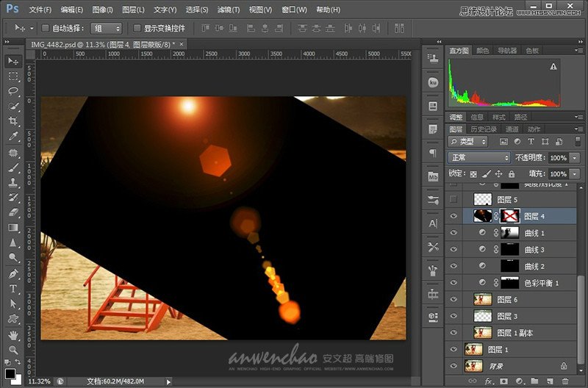Check the 显示变换控件 option
Viewport: 588px width, 388px height.
click(137, 28)
